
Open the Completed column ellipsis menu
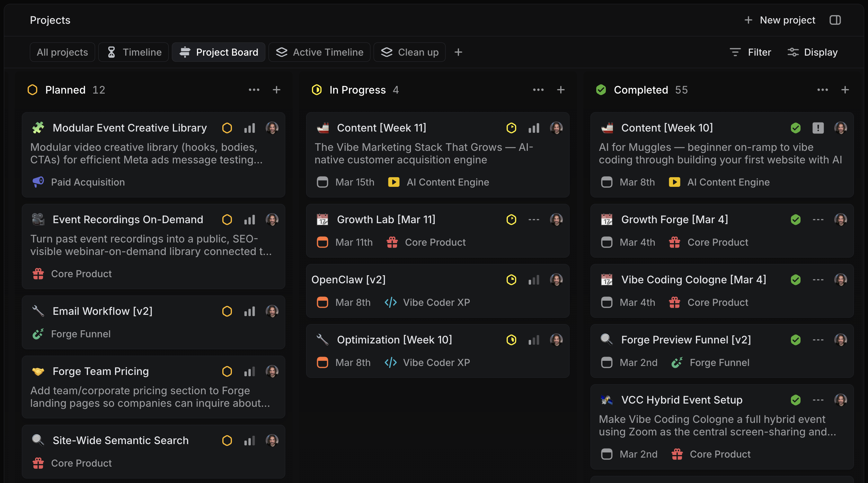tap(822, 90)
